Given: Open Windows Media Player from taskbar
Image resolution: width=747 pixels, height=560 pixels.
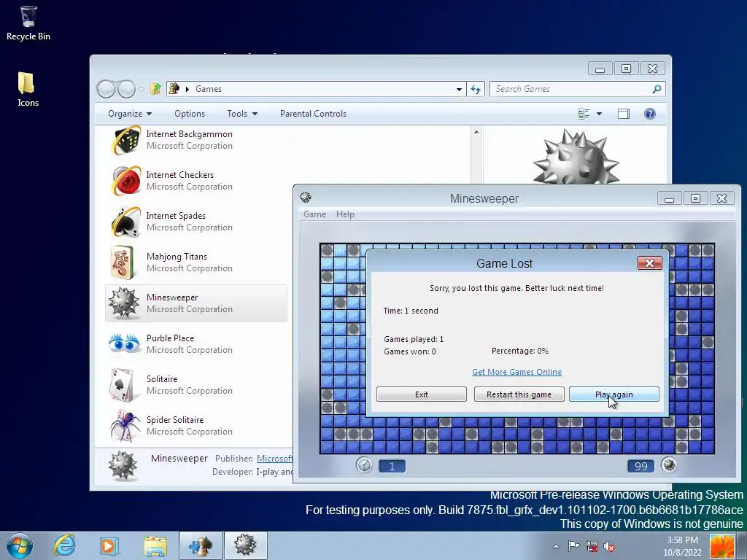Looking at the screenshot, I should coord(109,545).
